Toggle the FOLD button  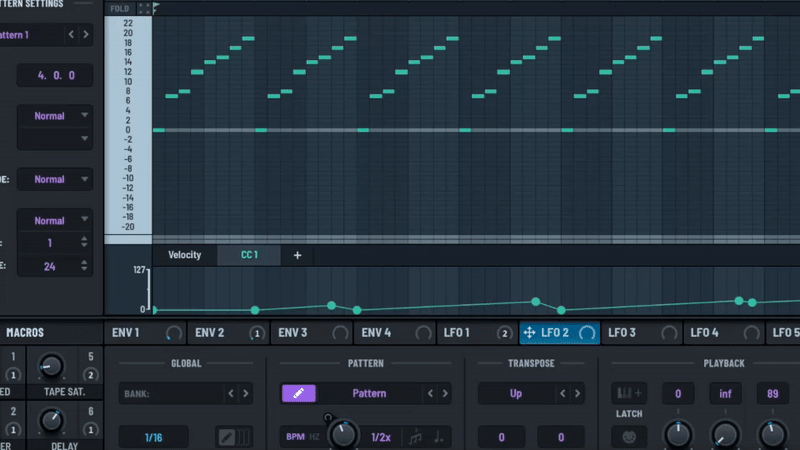click(x=119, y=8)
